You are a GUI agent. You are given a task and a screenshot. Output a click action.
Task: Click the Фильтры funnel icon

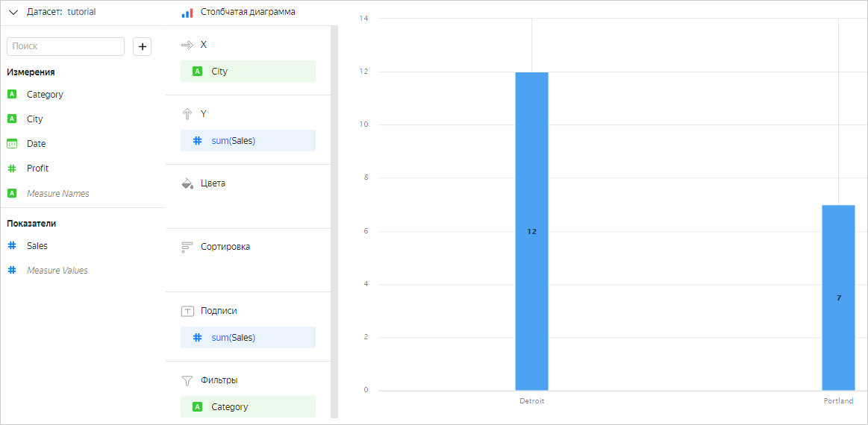click(x=187, y=380)
